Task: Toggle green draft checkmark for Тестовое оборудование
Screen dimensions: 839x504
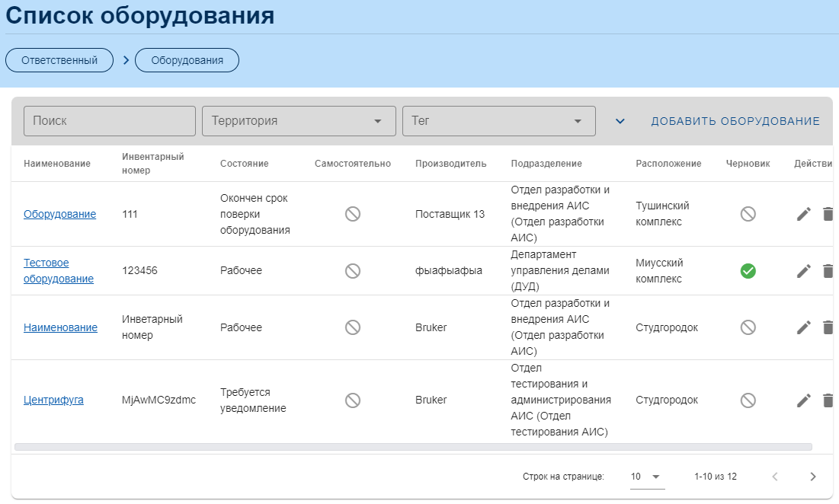Action: (748, 271)
